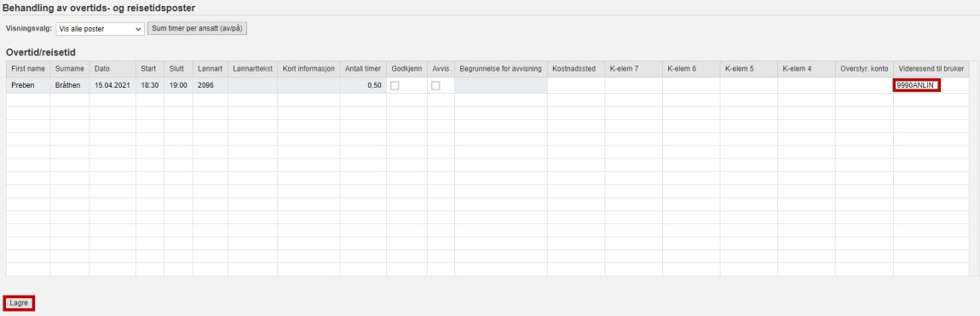Click the K-elem 4 cell in first row
The image size is (980, 316).
(806, 85)
